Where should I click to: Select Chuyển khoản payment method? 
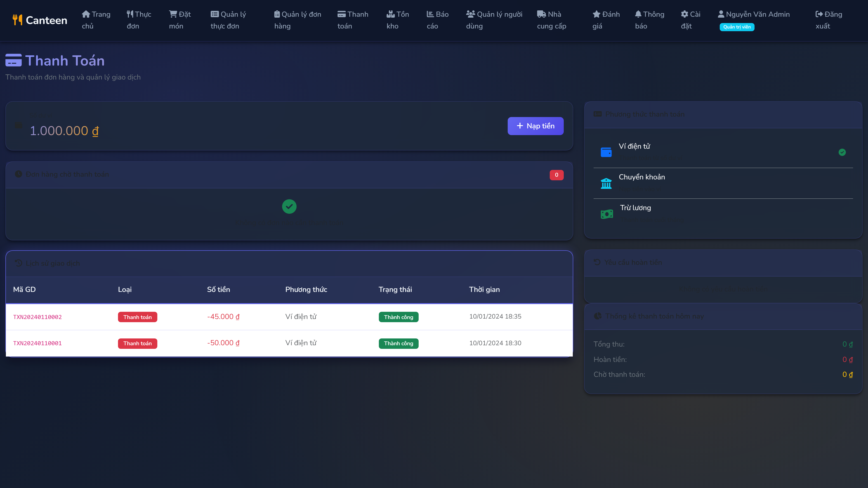coord(723,183)
